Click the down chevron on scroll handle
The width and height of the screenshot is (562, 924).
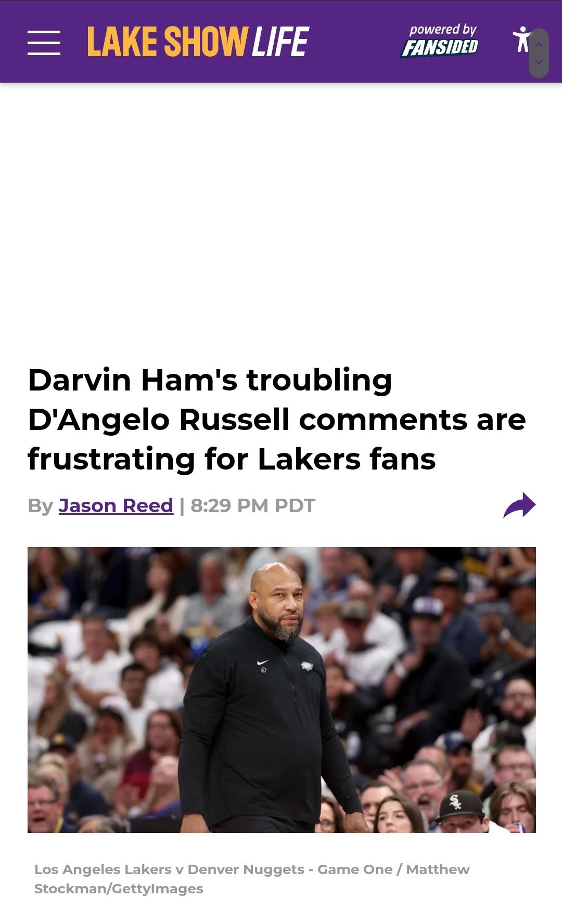pos(539,61)
